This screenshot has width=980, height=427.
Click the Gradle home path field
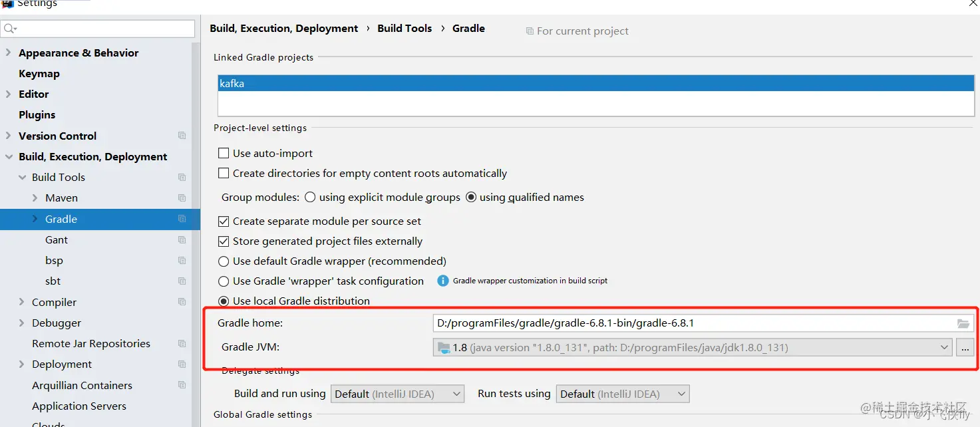pyautogui.click(x=703, y=323)
